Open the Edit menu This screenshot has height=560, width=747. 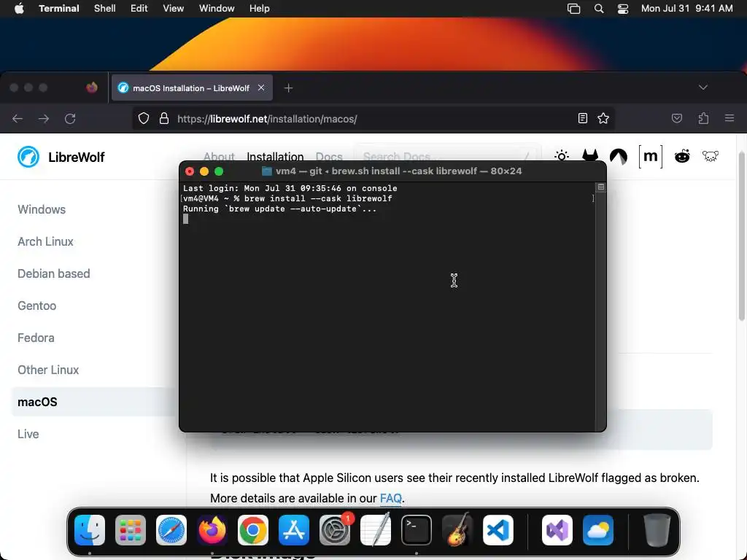[139, 9]
